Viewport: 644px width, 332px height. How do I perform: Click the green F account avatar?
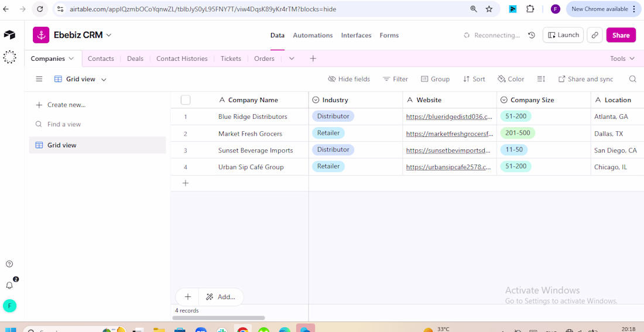point(9,306)
